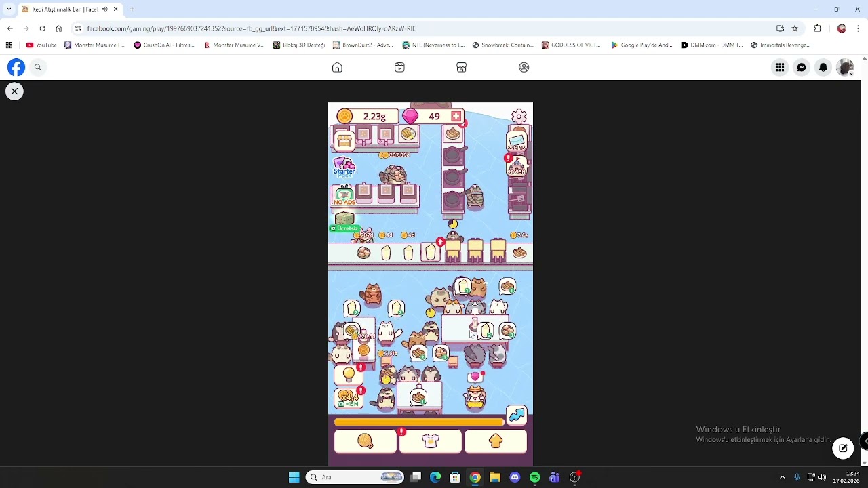Go to the browser home page
This screenshot has width=868, height=488.
(x=58, y=28)
